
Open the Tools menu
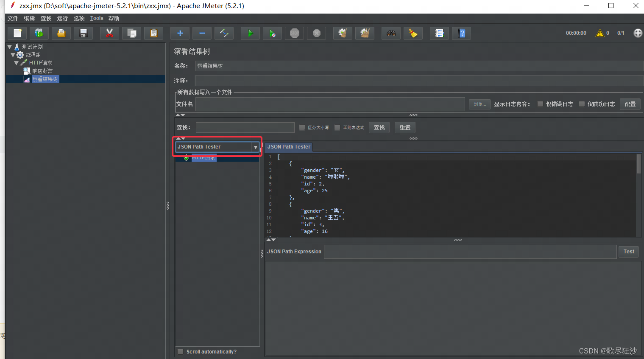coord(97,18)
